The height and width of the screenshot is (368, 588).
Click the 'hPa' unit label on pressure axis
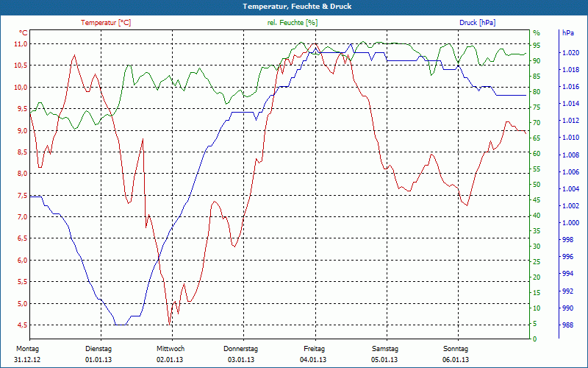pyautogui.click(x=568, y=32)
